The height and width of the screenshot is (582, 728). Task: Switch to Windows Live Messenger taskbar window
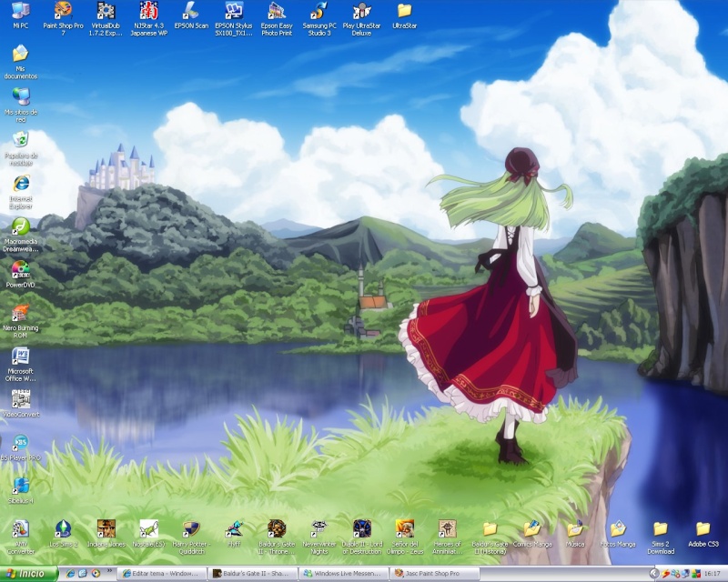(343, 574)
